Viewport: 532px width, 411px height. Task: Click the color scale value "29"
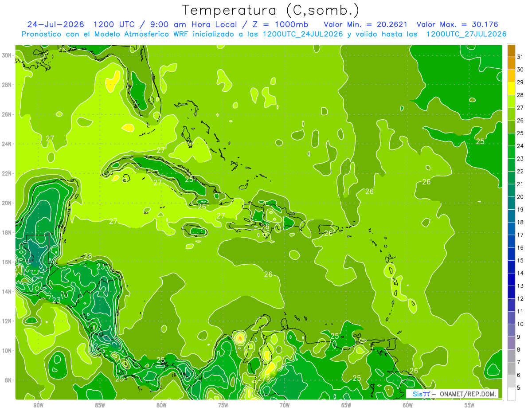point(520,82)
